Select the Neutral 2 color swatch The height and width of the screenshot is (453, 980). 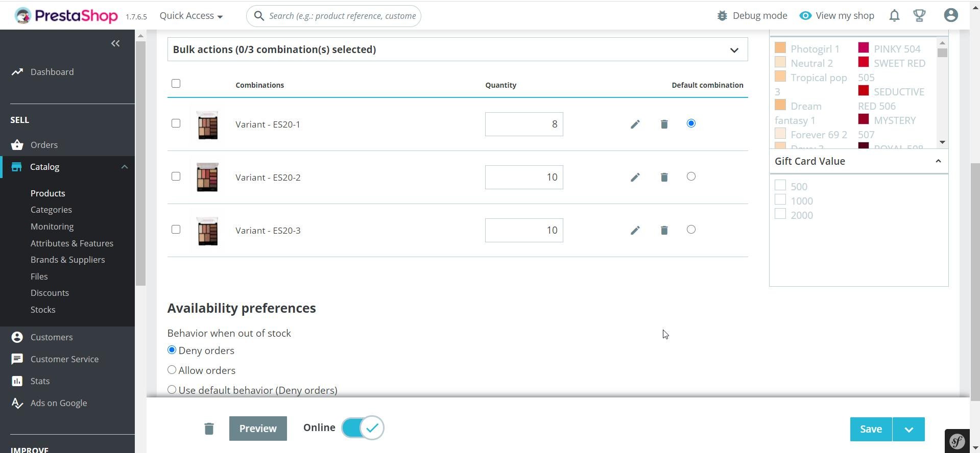coord(780,62)
